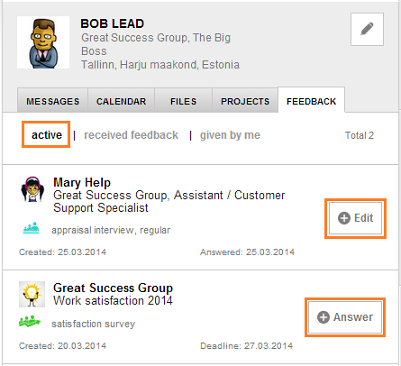Click the Great Success Group lightbulb avatar
Viewport: 401px width, 366px height.
click(32, 294)
